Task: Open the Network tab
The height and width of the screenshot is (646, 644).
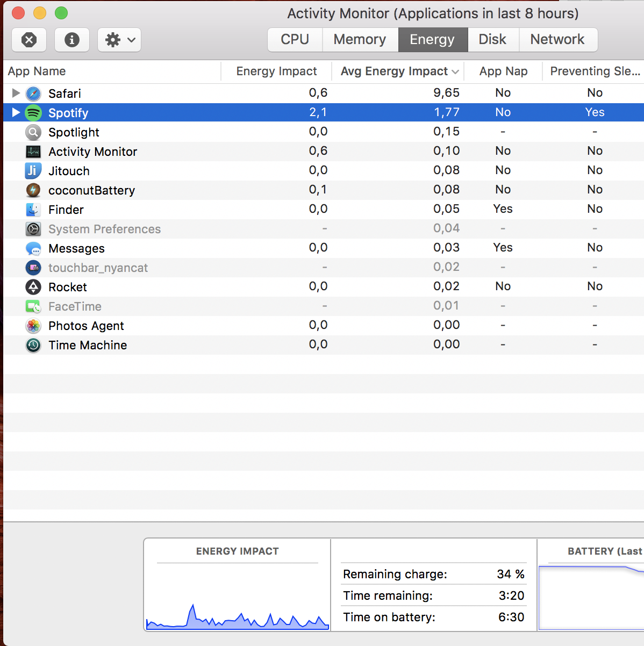Action: coord(558,40)
